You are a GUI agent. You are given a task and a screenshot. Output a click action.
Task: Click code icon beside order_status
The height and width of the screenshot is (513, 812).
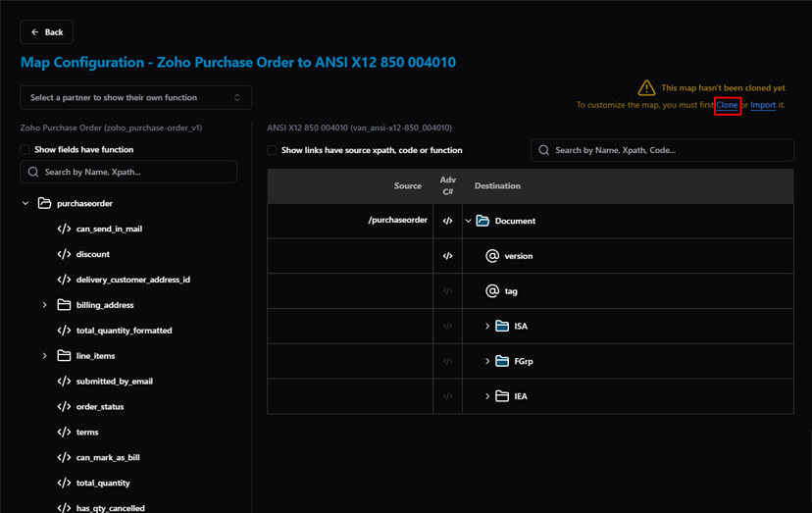64,406
